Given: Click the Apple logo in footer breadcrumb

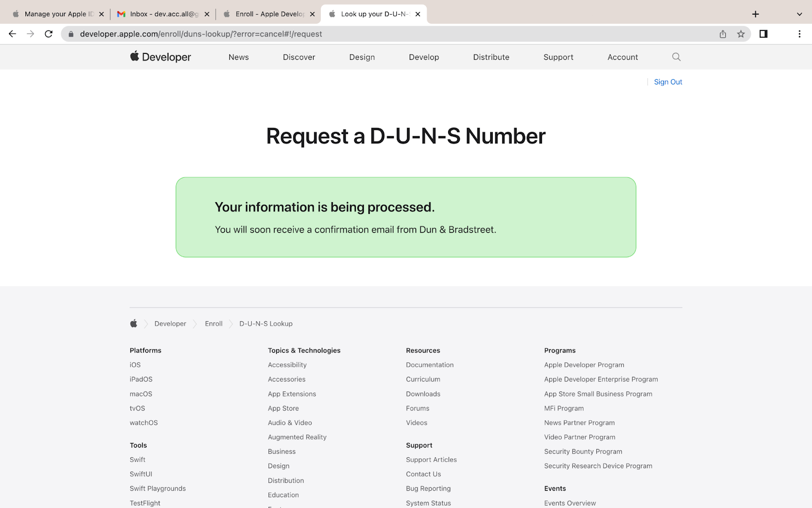Looking at the screenshot, I should 133,324.
